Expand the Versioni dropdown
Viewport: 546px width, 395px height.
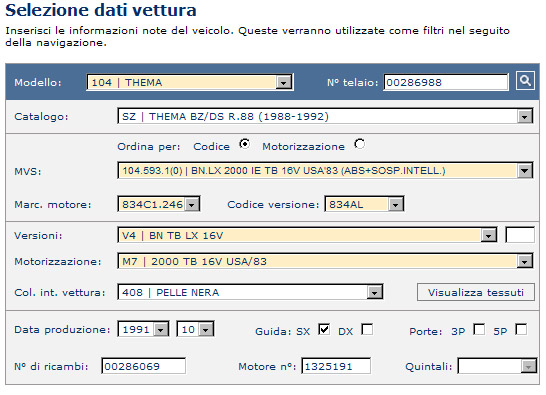307,235
